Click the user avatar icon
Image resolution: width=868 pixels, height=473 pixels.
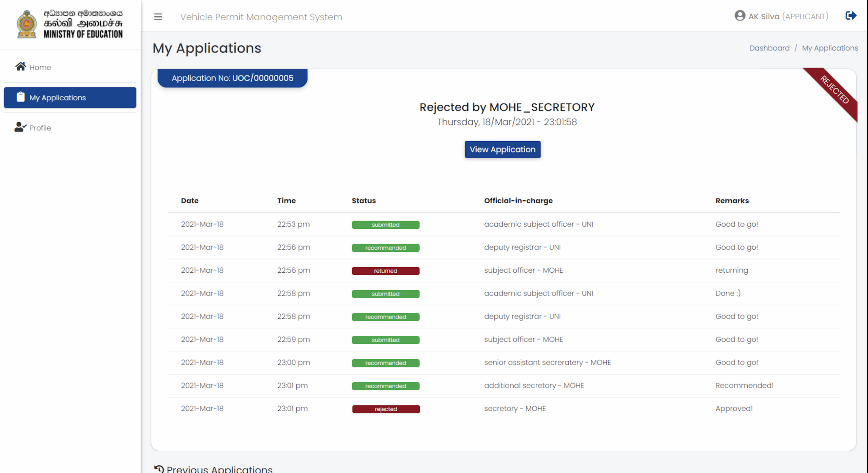[739, 16]
